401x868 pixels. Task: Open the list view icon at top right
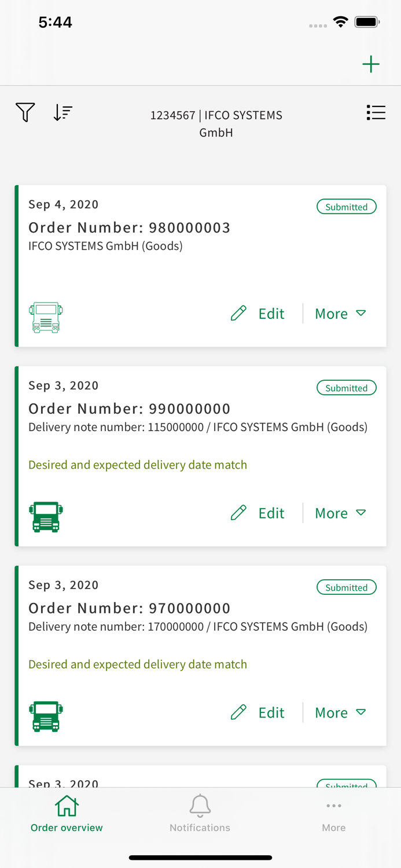tap(376, 112)
